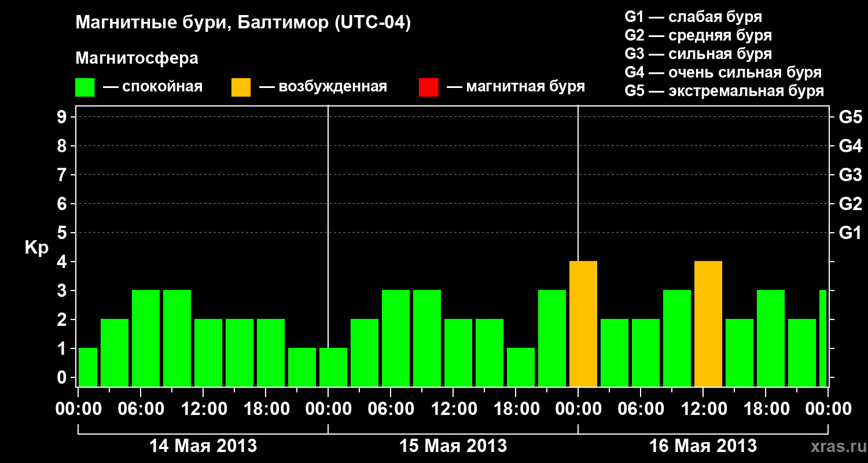Select the orange Kp 4 bar at 12:00 on 16 May

point(708,324)
